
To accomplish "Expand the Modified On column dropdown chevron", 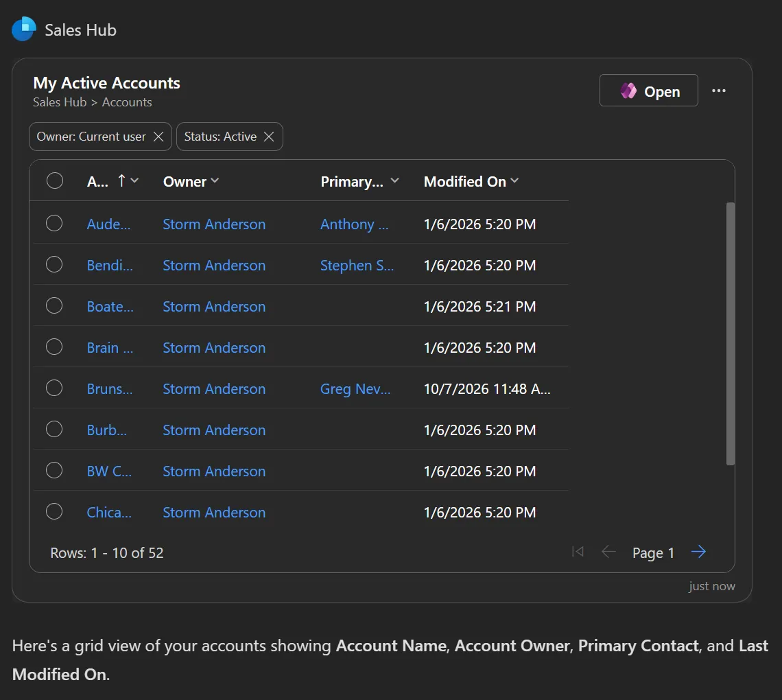I will coord(514,180).
